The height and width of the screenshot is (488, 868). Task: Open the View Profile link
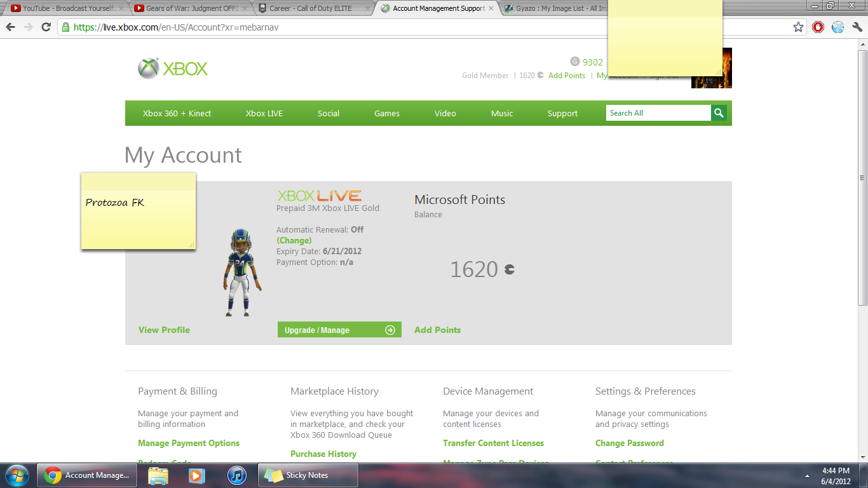tap(164, 330)
